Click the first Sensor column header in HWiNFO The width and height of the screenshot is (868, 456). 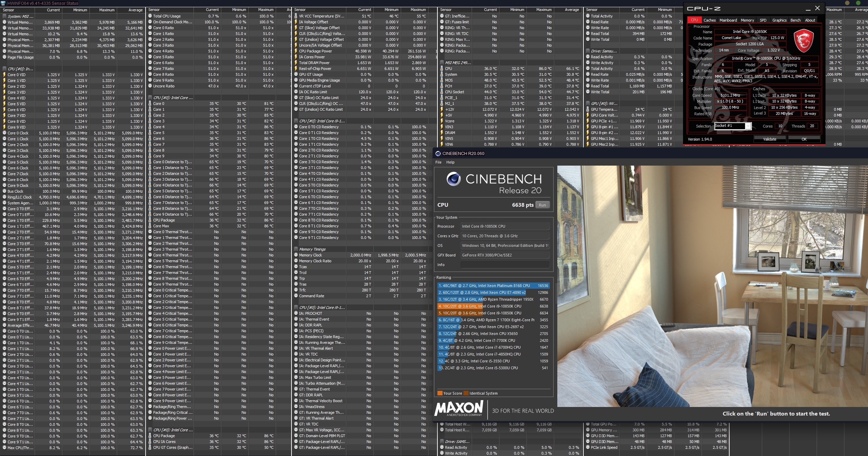click(17, 10)
